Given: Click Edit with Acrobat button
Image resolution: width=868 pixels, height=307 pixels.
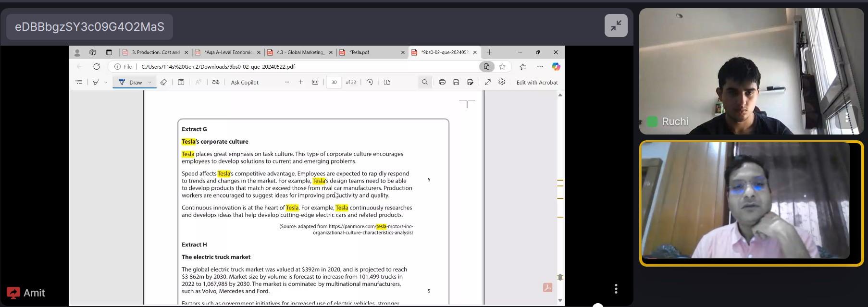Looking at the screenshot, I should point(537,83).
